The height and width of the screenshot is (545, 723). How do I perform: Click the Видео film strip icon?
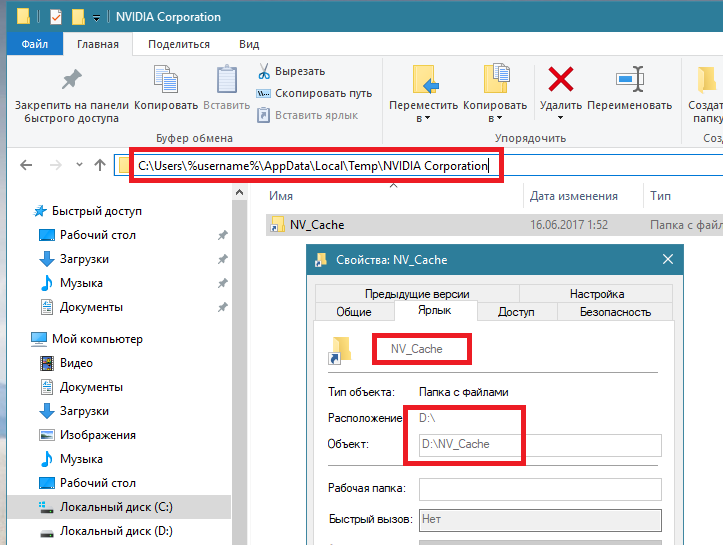tap(47, 363)
